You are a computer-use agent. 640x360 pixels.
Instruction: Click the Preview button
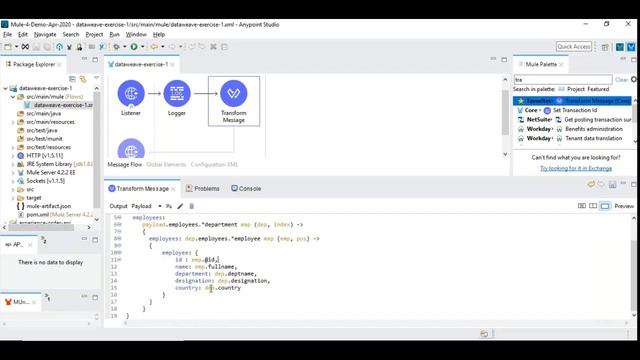point(624,206)
